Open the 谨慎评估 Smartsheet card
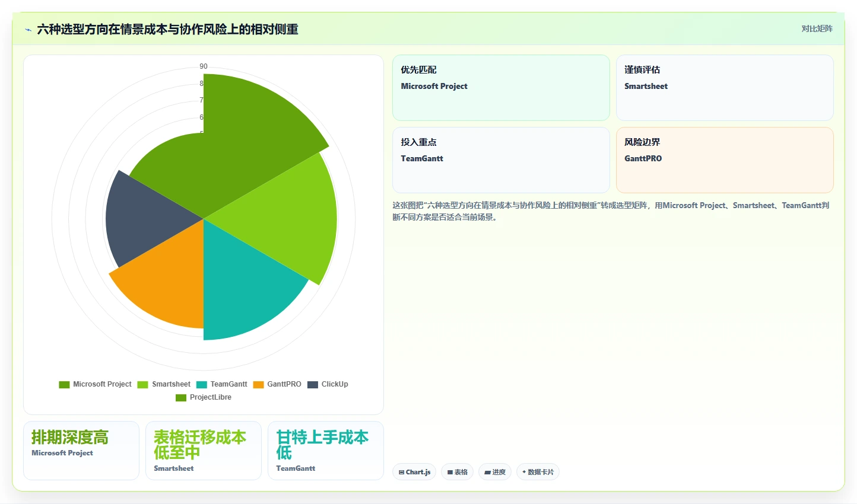 point(725,88)
